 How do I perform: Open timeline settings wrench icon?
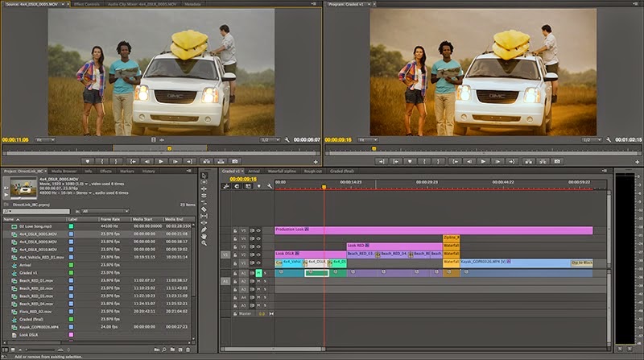tap(269, 187)
